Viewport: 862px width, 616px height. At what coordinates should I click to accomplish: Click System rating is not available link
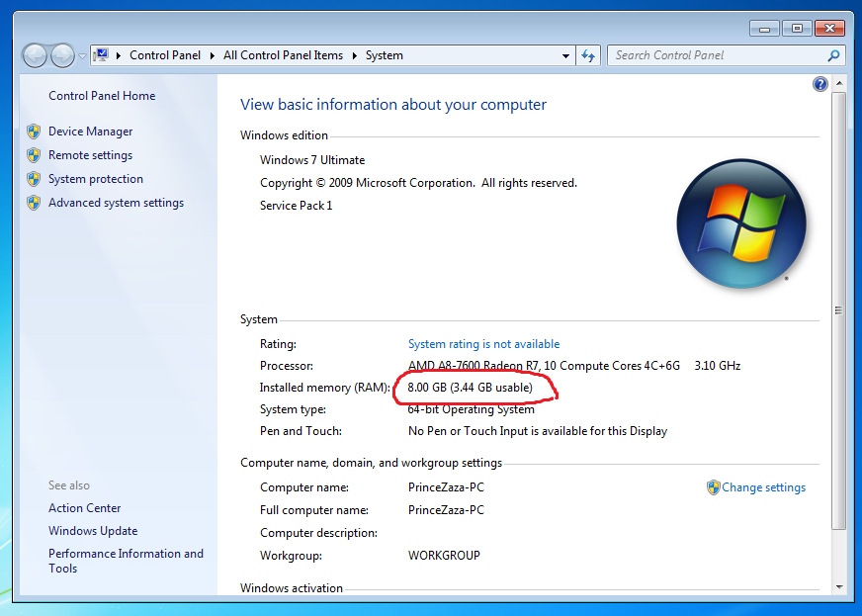tap(483, 344)
